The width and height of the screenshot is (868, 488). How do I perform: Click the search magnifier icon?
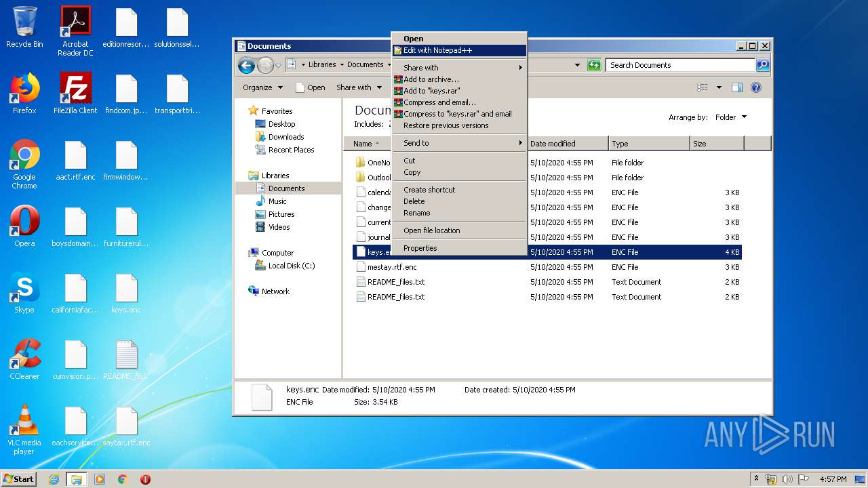tap(763, 65)
